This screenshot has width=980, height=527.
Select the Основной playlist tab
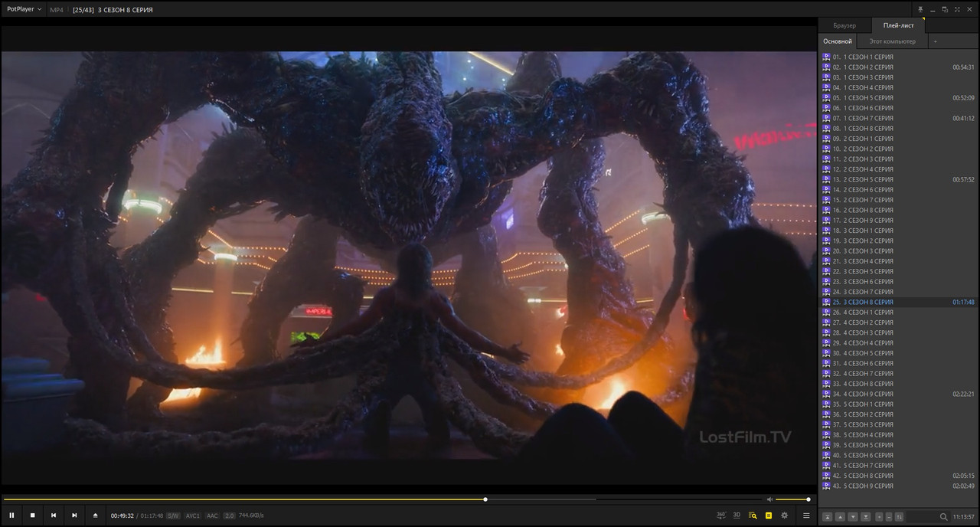(838, 41)
